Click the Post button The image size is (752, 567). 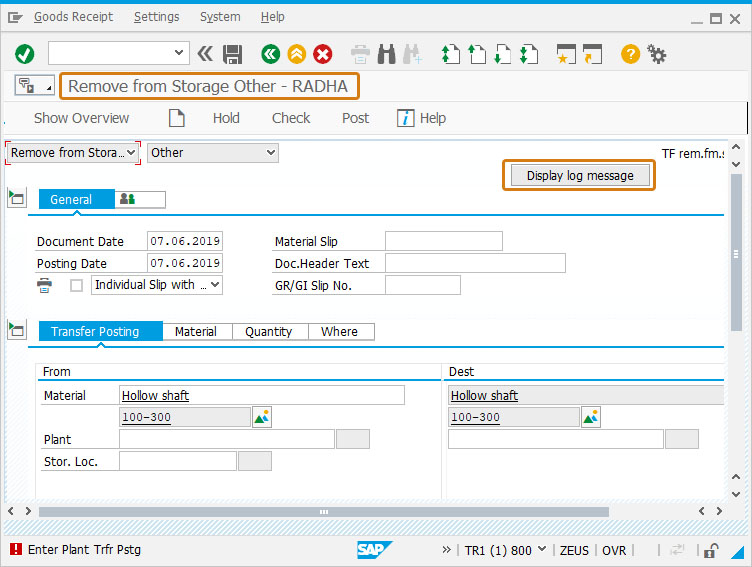pyautogui.click(x=355, y=118)
